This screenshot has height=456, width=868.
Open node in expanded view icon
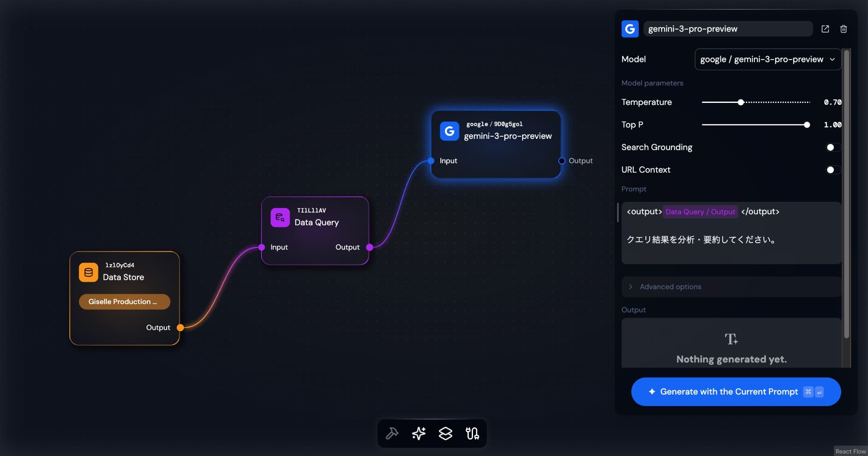point(825,29)
